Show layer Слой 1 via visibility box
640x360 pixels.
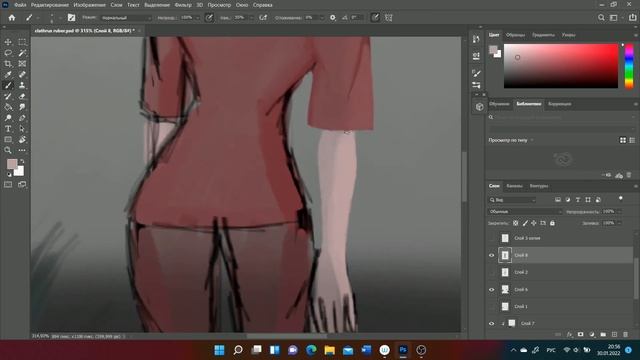[x=491, y=306]
